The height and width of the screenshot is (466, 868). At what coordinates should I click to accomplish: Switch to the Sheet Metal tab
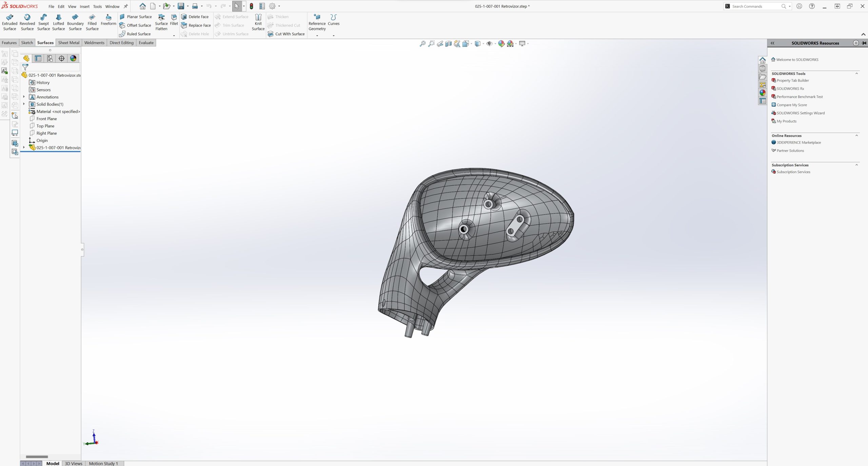coord(68,43)
